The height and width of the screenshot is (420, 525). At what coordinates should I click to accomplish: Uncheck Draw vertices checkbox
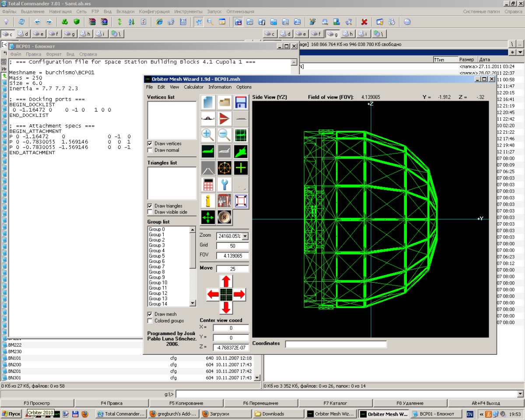(150, 143)
